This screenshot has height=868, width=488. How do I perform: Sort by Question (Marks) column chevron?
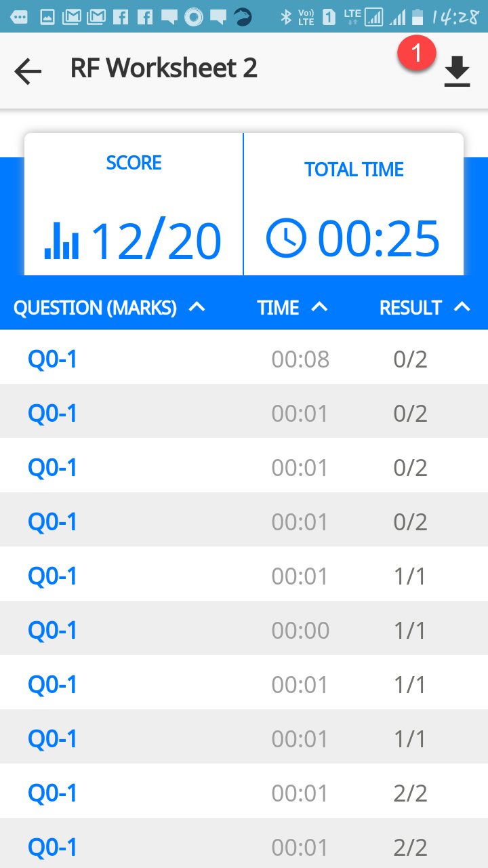pyautogui.click(x=197, y=307)
